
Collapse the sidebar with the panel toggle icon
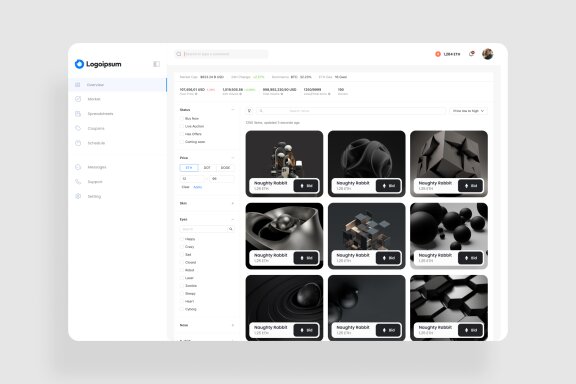156,64
